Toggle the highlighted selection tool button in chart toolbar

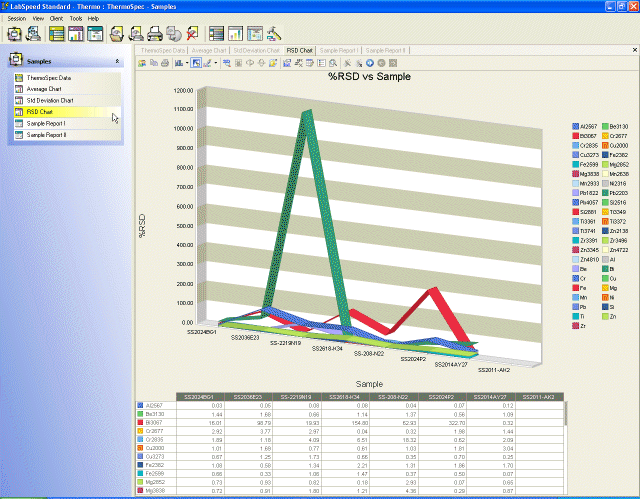[x=196, y=63]
